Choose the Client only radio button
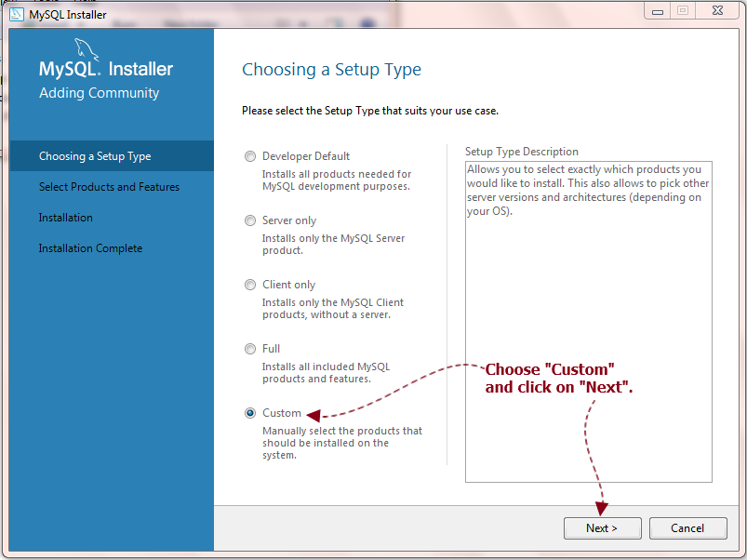747x560 pixels. 250,285
